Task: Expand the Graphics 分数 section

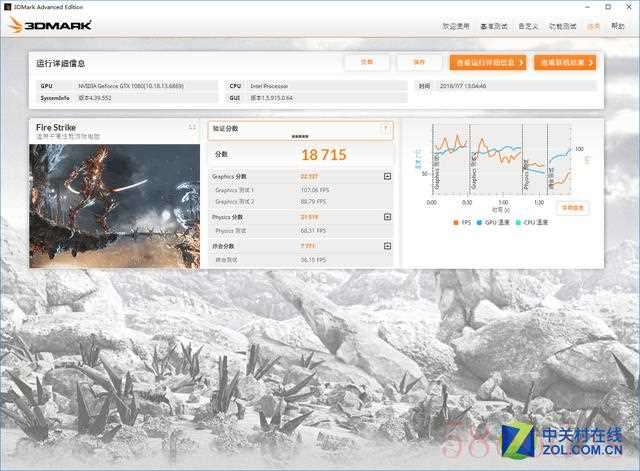Action: click(x=387, y=176)
